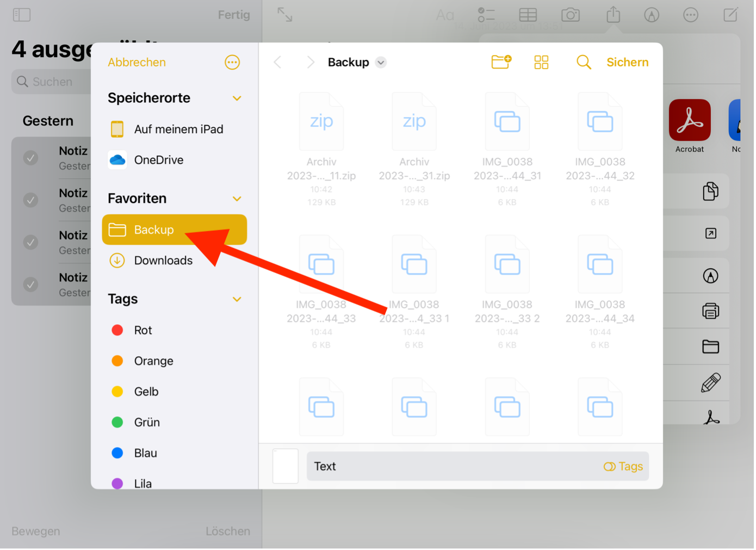Collapse the Favoriten section
Screen dimensions: 756x550
(237, 199)
